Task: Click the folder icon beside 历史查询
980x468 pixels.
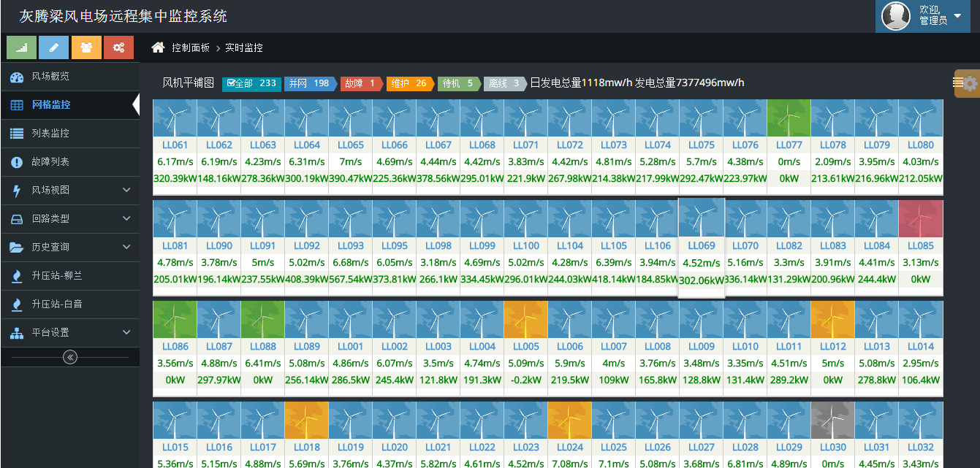Action: pyautogui.click(x=17, y=248)
